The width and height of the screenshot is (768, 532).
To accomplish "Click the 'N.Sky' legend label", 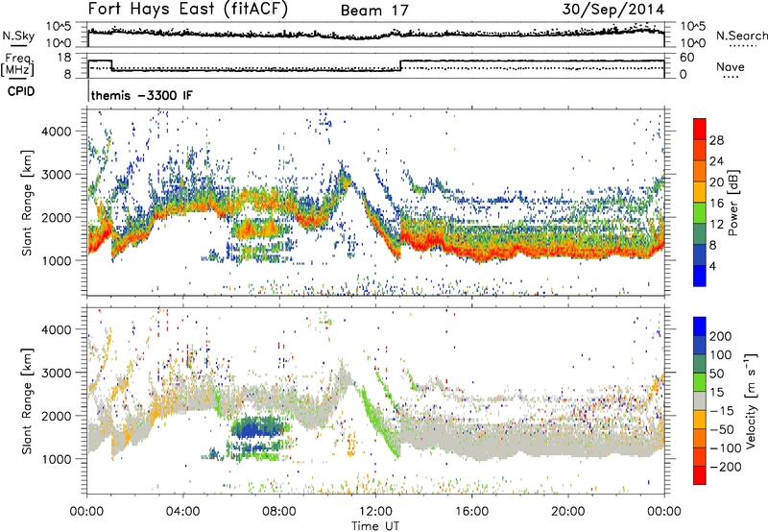I will (18, 36).
